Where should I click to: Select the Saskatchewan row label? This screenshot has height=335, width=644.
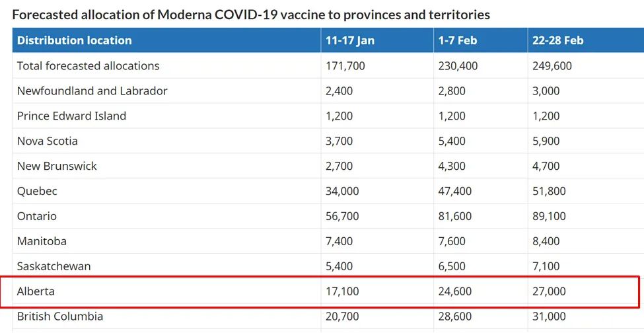click(54, 266)
